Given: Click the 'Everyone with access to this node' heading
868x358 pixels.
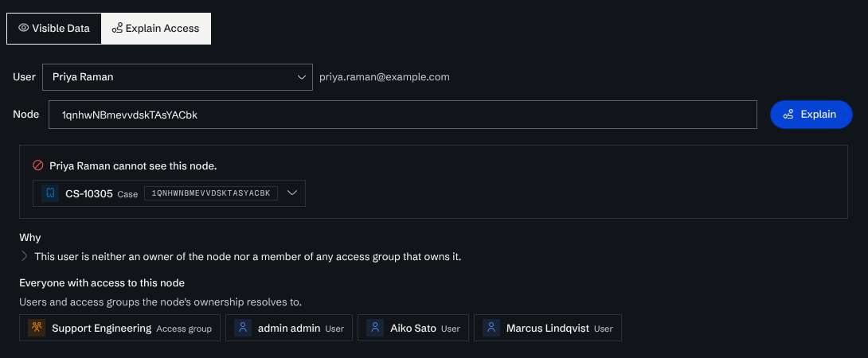Looking at the screenshot, I should [x=102, y=282].
